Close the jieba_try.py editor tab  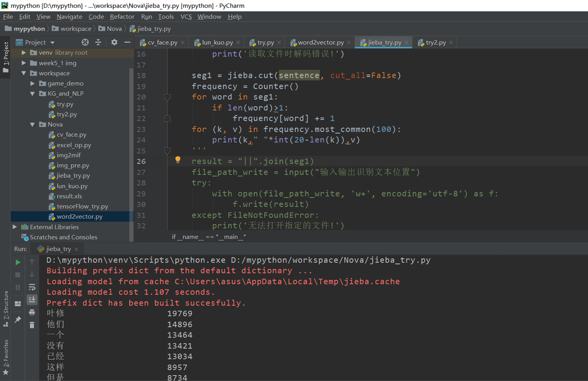point(406,42)
